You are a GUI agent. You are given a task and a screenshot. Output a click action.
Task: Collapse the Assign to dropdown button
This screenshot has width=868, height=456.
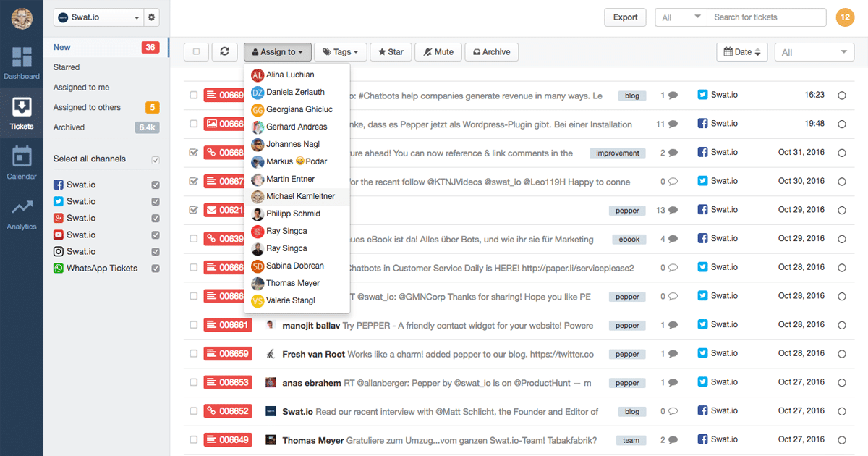278,52
